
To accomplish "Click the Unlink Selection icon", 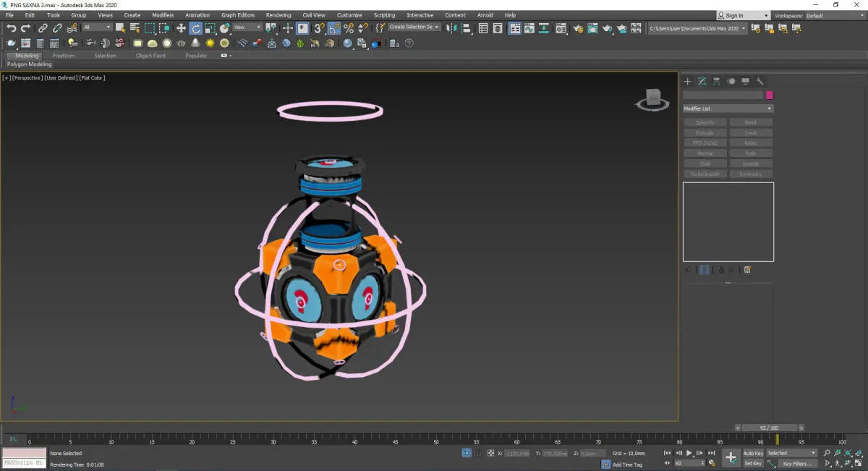I will pyautogui.click(x=57, y=28).
